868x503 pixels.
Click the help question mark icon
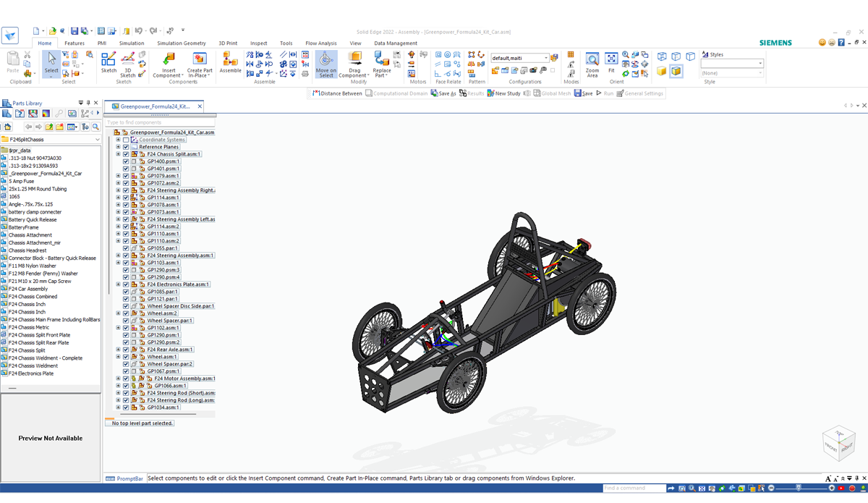point(841,43)
